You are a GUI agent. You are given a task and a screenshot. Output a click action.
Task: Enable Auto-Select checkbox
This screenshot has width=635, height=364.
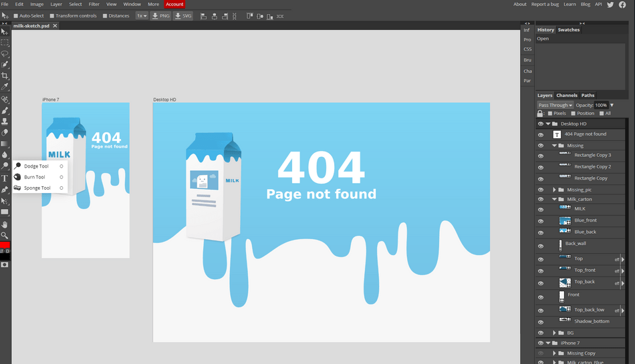(16, 16)
